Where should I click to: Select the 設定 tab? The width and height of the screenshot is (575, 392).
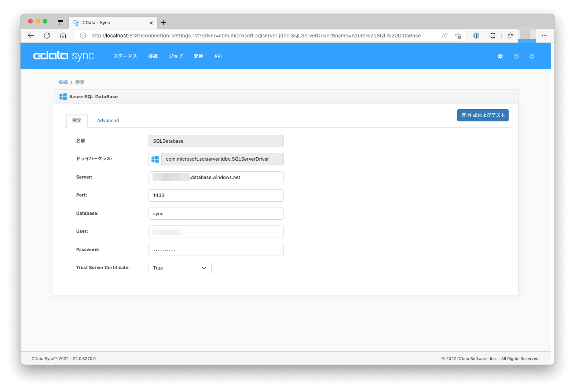click(x=77, y=121)
